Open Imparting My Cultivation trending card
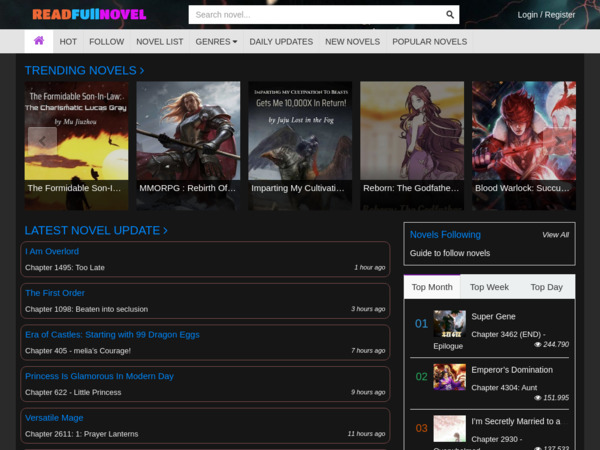 tap(300, 145)
